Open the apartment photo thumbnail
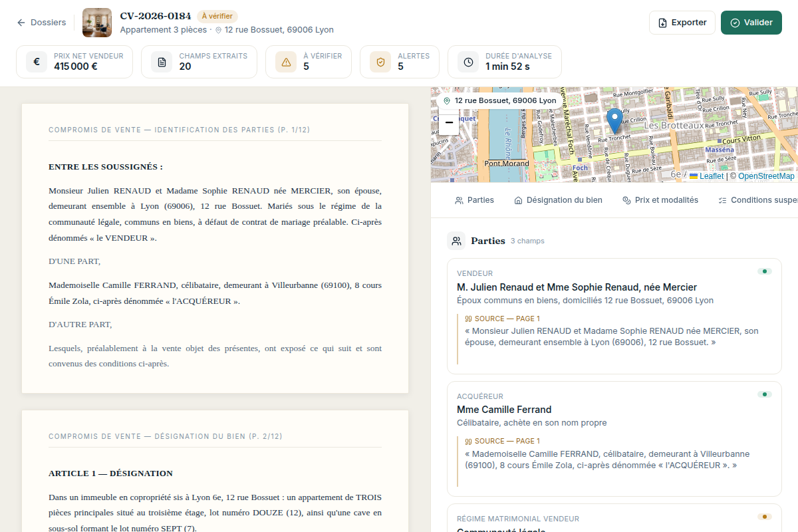The height and width of the screenshot is (532, 798). coord(97,23)
